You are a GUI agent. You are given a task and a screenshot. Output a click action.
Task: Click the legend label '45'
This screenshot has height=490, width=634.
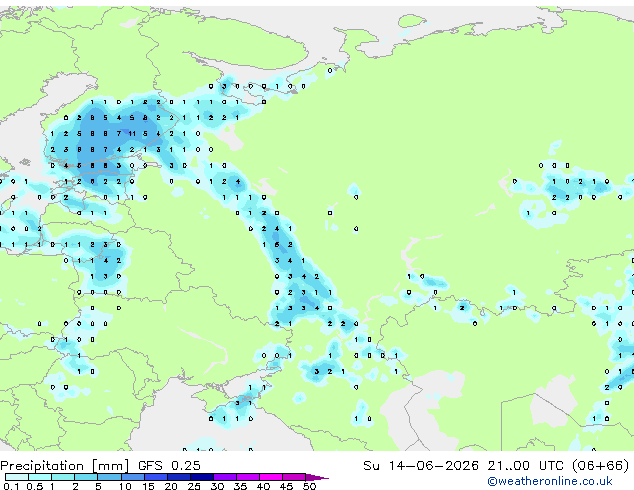[x=286, y=486]
